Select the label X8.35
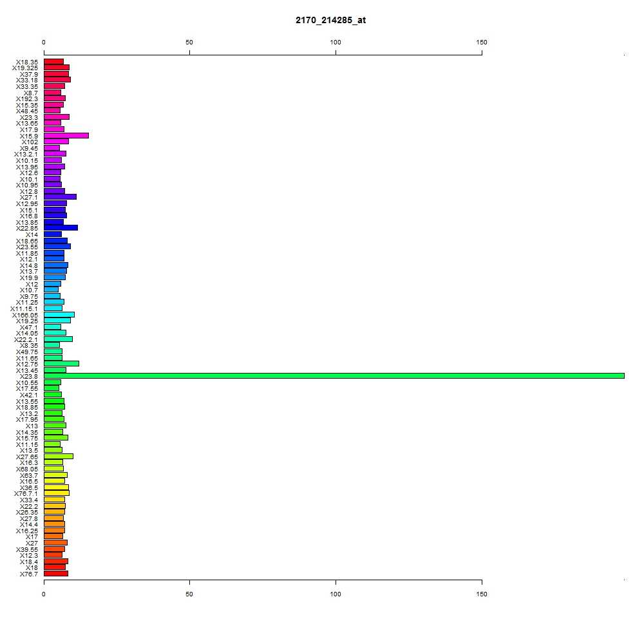The height and width of the screenshot is (644, 644). click(29, 345)
